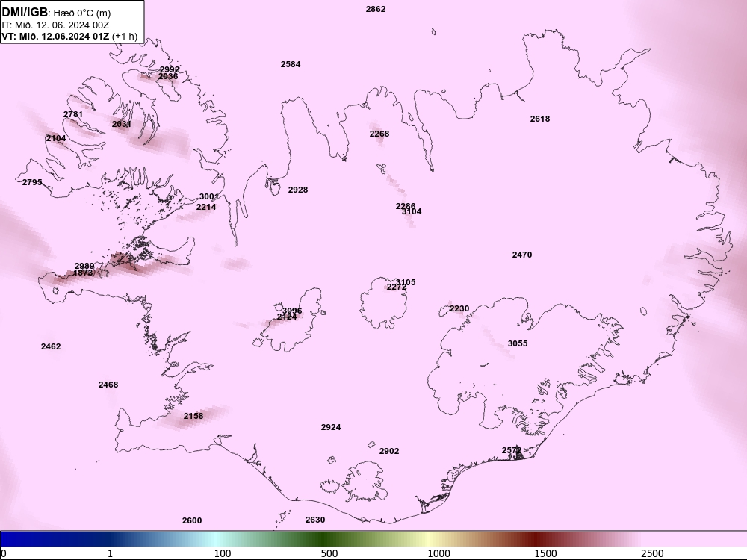Click the map value 2572 on the south coast
747x560 pixels.
[x=511, y=450]
